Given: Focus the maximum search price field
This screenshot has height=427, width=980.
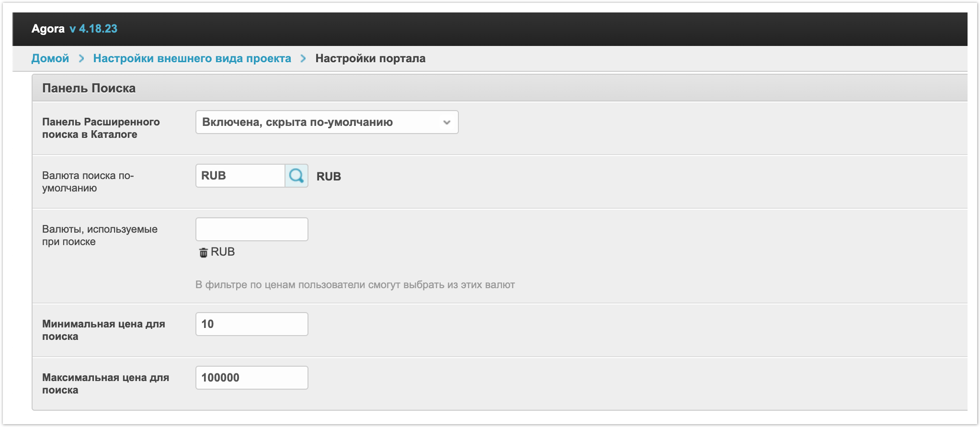Looking at the screenshot, I should 251,378.
